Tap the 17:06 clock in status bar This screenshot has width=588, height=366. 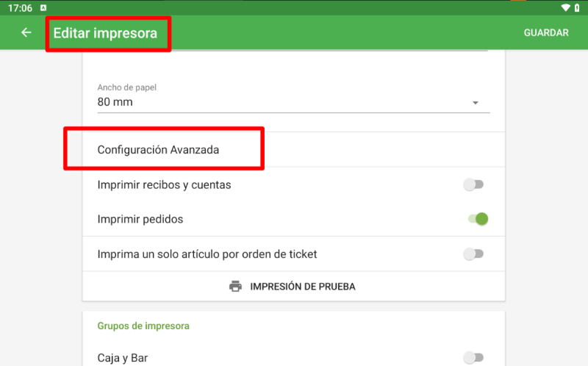pos(21,8)
